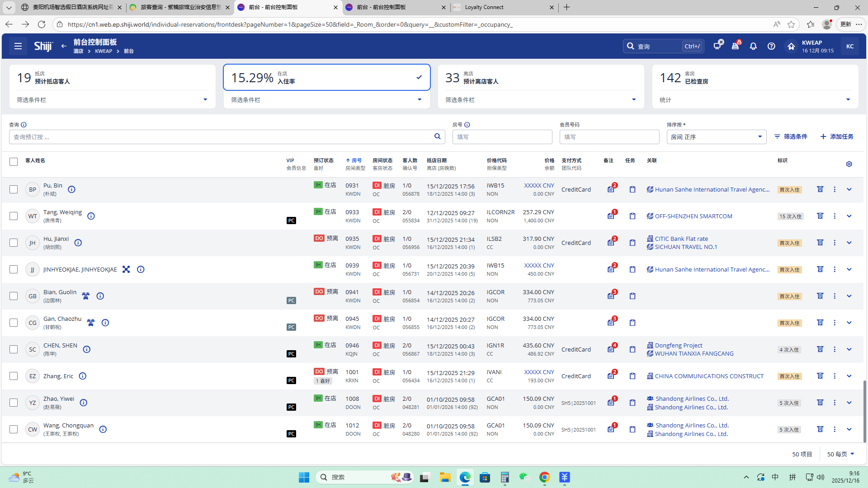868x488 pixels.
Task: Open the help question mark icon
Action: pos(771,46)
